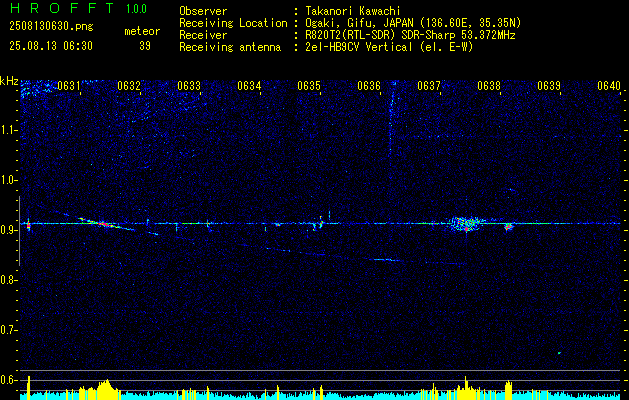
Task: Select the 0634 time marker
Action: tap(249, 85)
